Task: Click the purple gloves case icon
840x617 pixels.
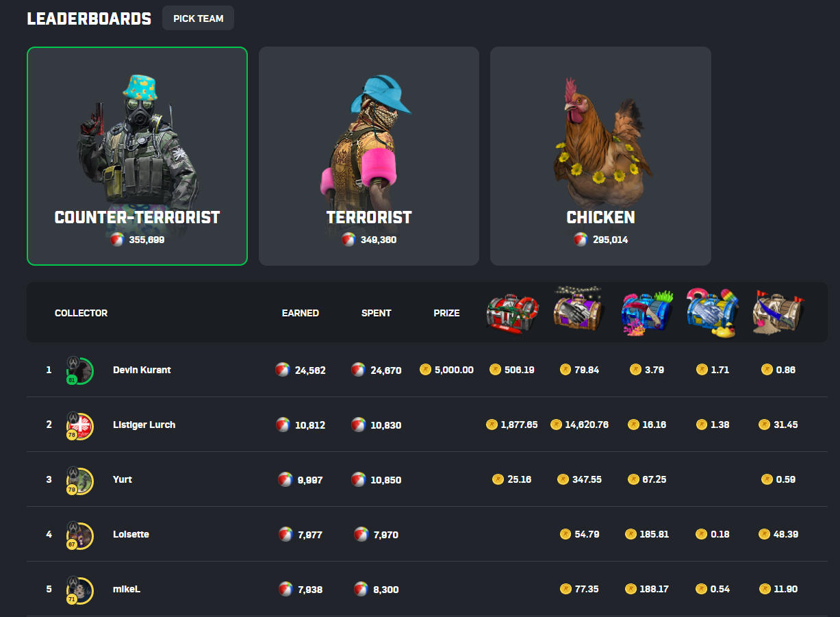Action: (579, 310)
